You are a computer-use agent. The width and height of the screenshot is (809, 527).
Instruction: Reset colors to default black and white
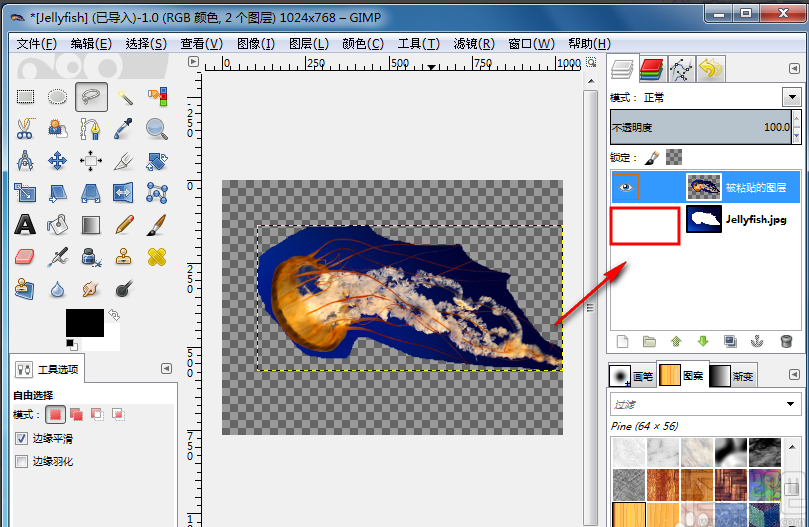(72, 344)
